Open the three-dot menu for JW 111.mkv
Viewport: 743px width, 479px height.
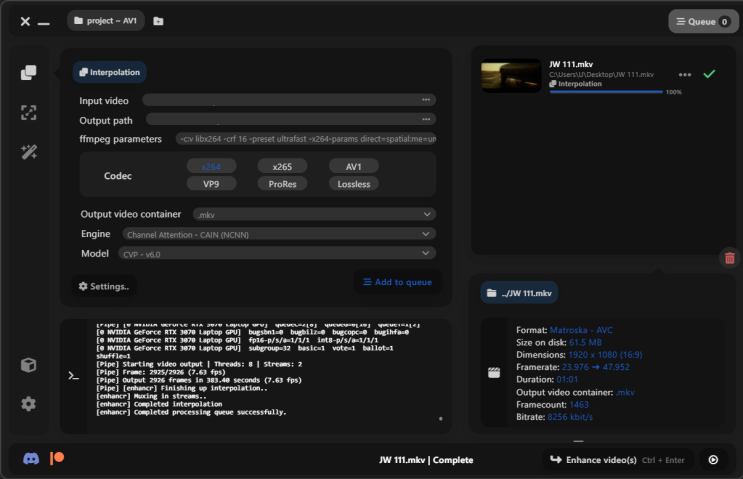pos(685,74)
